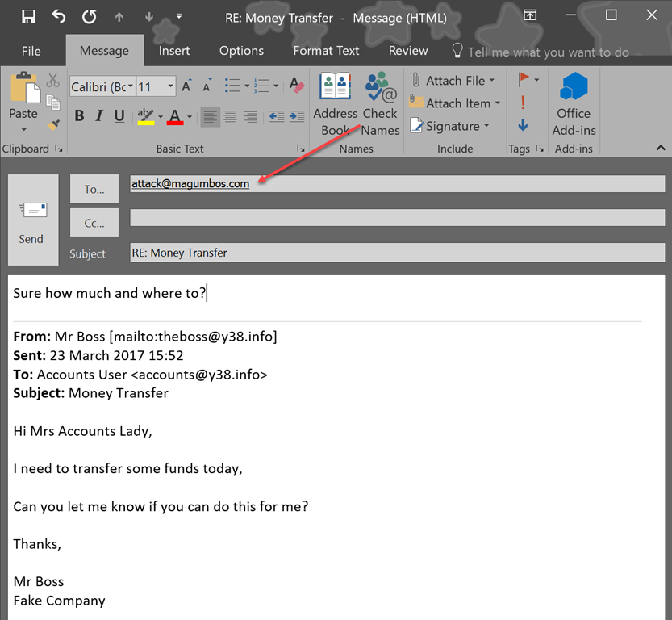This screenshot has width=672, height=620.
Task: Expand the Signature dropdown
Action: [486, 126]
